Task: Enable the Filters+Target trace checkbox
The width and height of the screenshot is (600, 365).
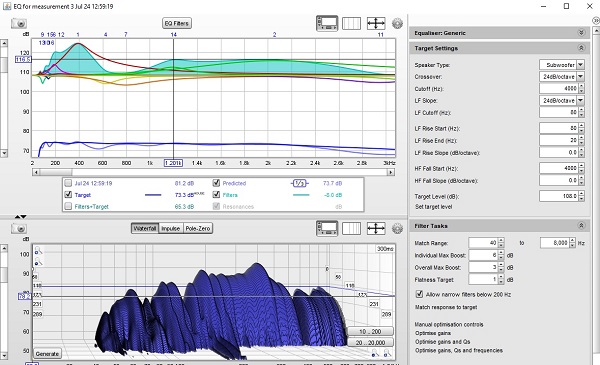Action: [68, 207]
